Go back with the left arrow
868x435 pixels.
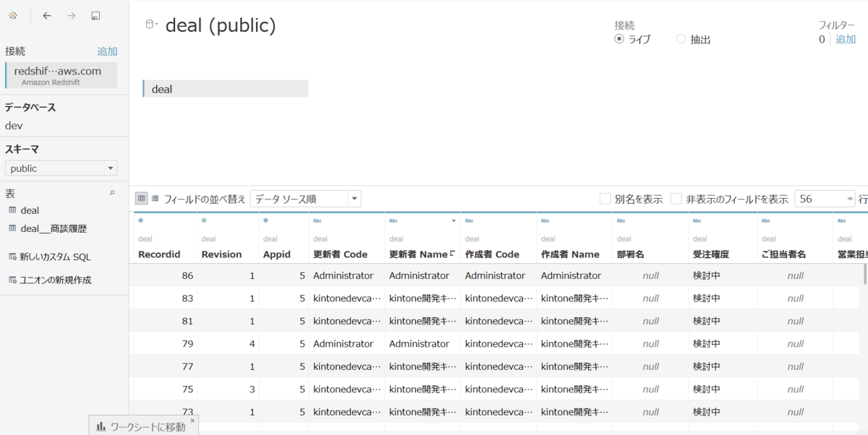(47, 15)
